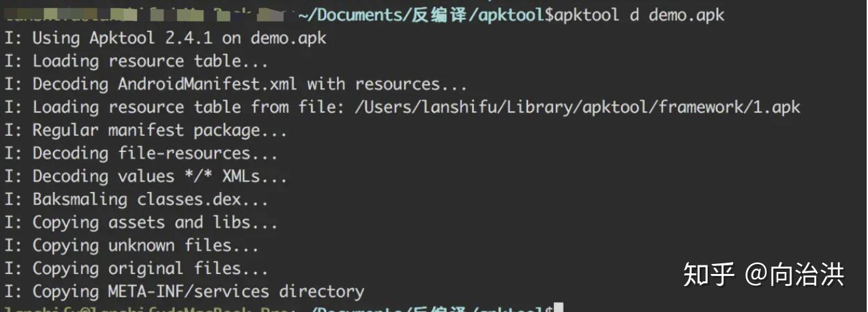
Task: Click the ~/Documents/反编译/apktool path in top prompt
Action: 421,14
